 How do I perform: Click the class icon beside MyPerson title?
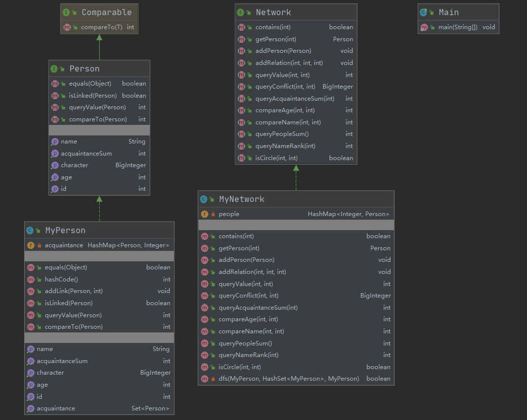pos(30,231)
